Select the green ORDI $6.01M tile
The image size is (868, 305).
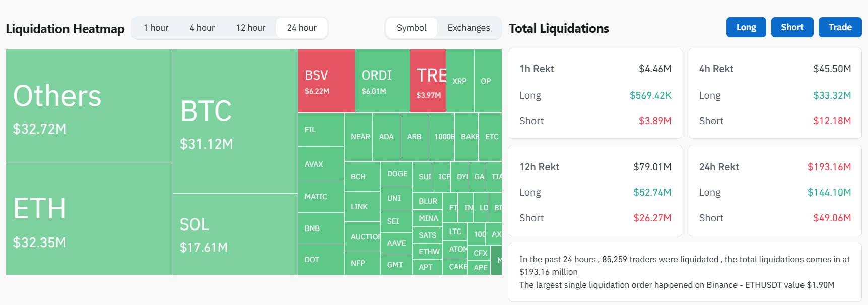click(382, 81)
